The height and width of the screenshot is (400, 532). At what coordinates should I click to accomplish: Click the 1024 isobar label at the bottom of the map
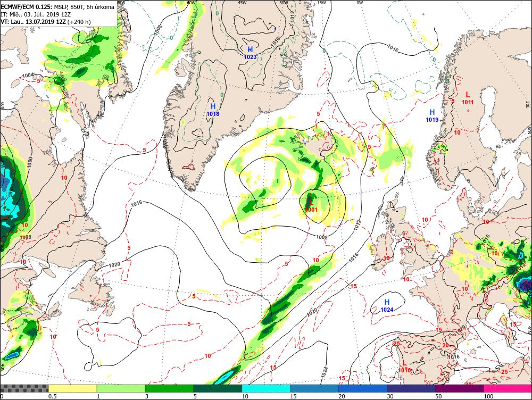click(x=325, y=372)
